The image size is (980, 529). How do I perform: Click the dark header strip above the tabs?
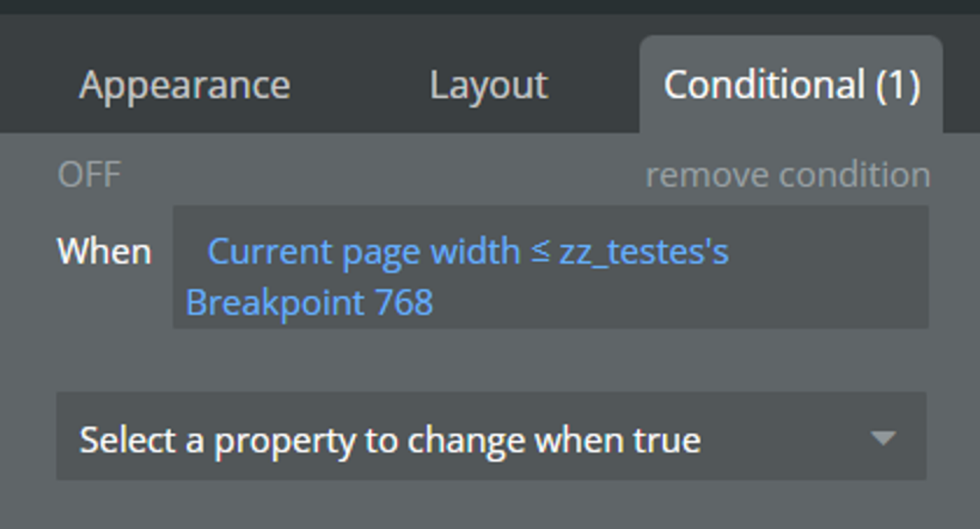click(x=490, y=7)
